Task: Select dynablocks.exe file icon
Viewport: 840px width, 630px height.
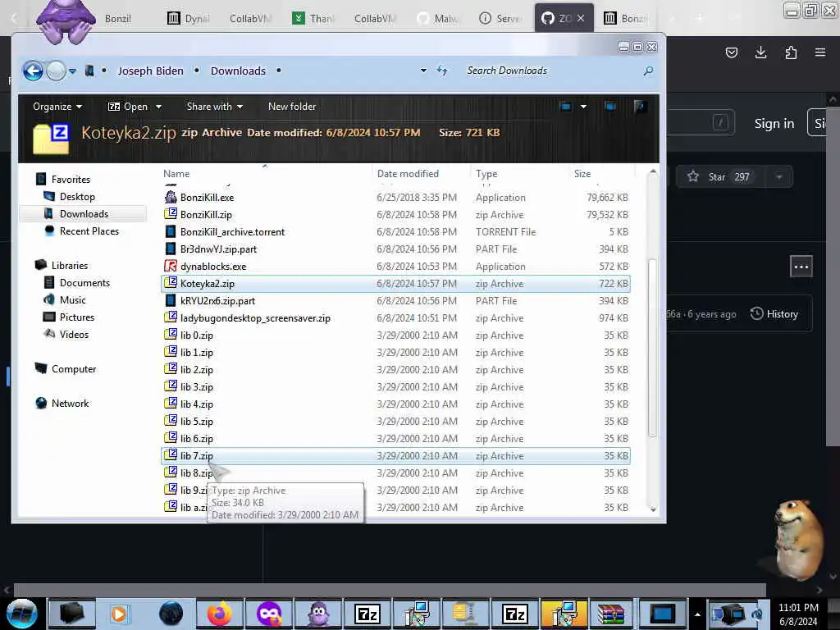Action: point(171,266)
